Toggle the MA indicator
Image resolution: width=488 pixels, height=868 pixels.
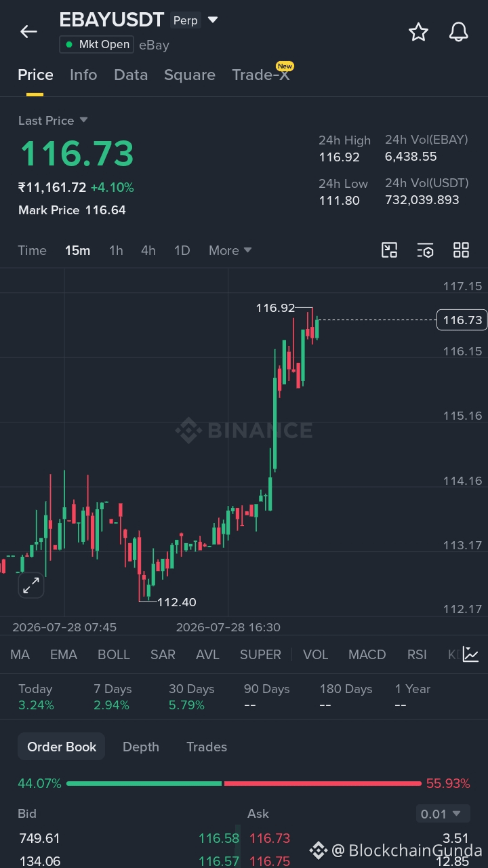point(20,654)
